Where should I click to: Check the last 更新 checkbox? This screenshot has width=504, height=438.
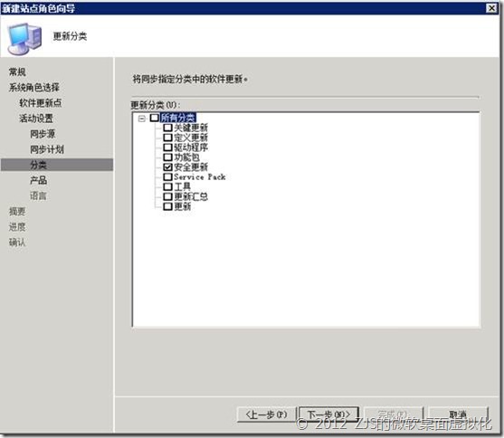[167, 206]
